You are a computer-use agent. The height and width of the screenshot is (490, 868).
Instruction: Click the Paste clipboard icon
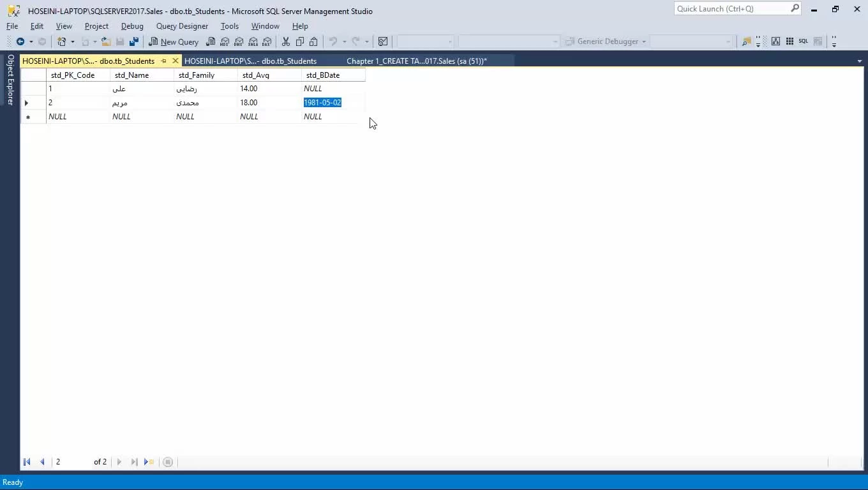pos(313,41)
